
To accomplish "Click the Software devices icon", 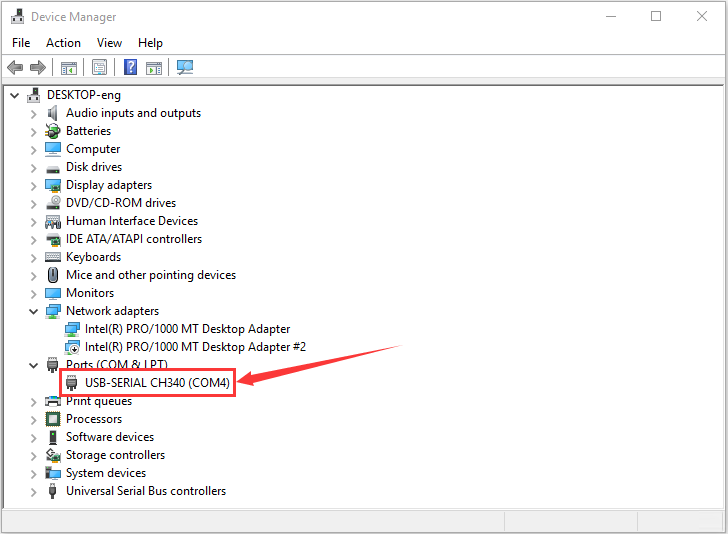I will coord(53,437).
